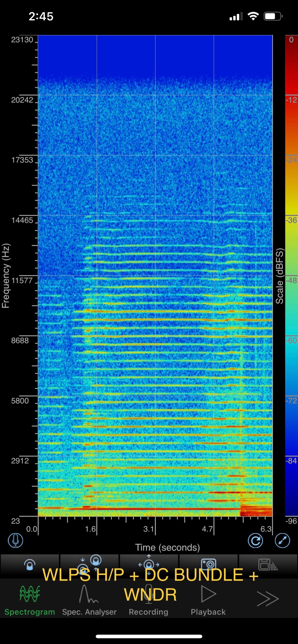Click the Frequency (Hz) axis label

[6, 275]
